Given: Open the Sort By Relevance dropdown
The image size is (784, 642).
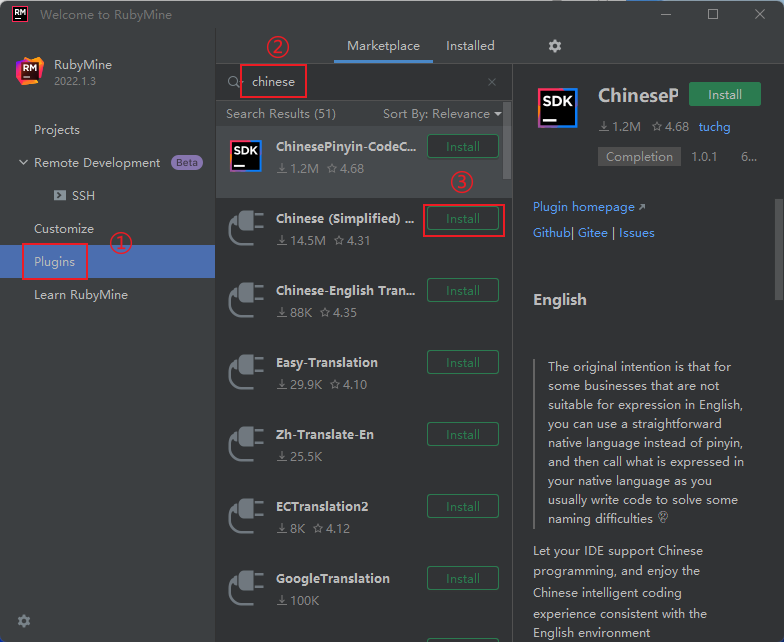Looking at the screenshot, I should [442, 114].
